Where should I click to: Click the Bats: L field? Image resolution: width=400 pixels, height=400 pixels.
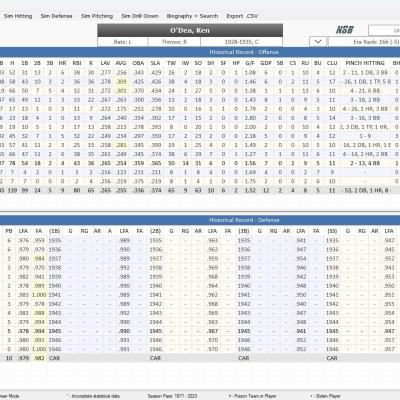click(123, 42)
